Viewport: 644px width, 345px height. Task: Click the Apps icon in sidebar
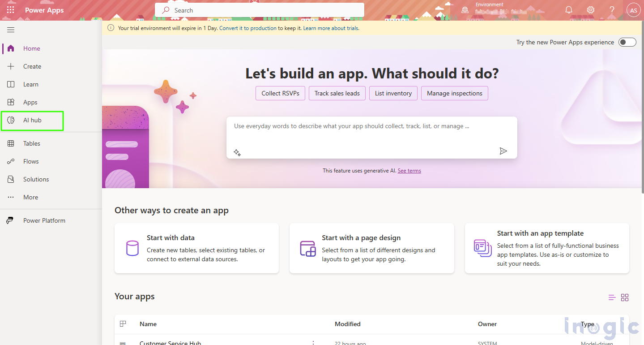pyautogui.click(x=11, y=102)
